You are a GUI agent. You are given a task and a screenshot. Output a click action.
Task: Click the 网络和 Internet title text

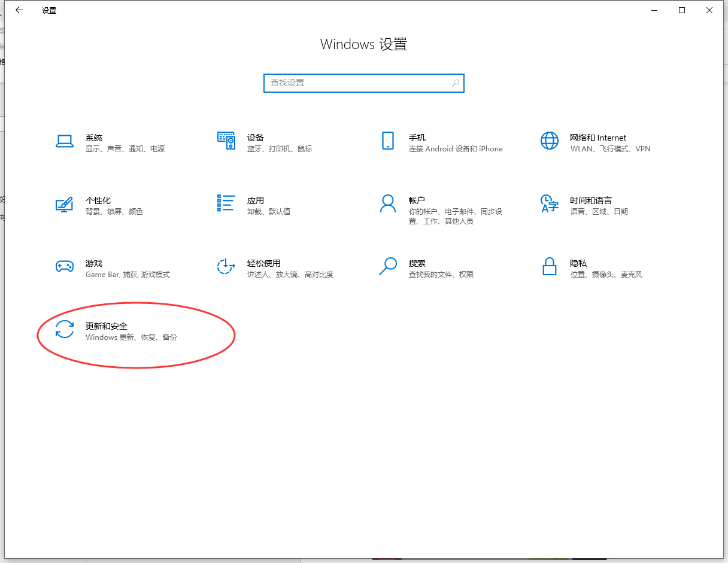point(597,138)
